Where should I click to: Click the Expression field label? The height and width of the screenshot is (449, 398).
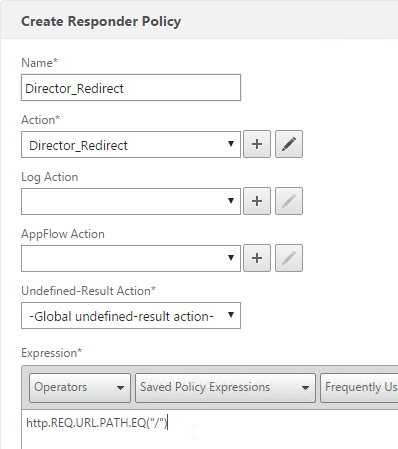click(51, 353)
